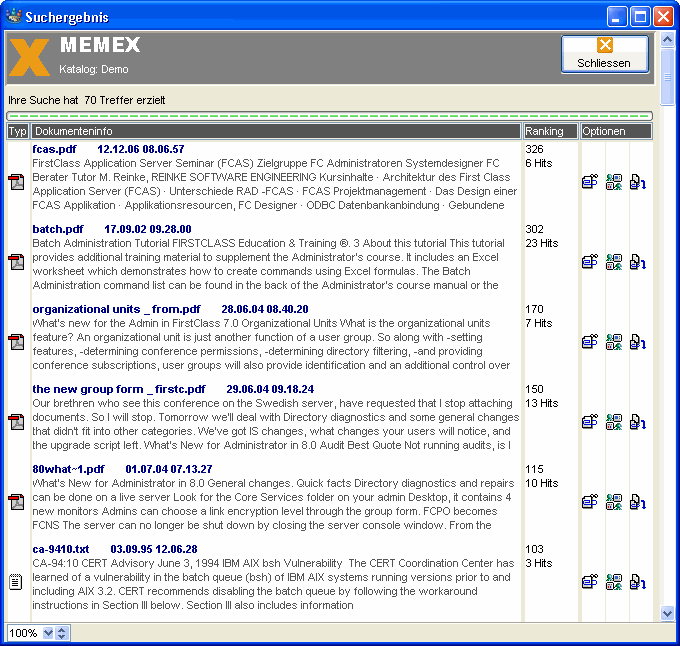This screenshot has height=646, width=680.
Task: Click the date 17.09.02 09.28.00
Action: point(148,229)
